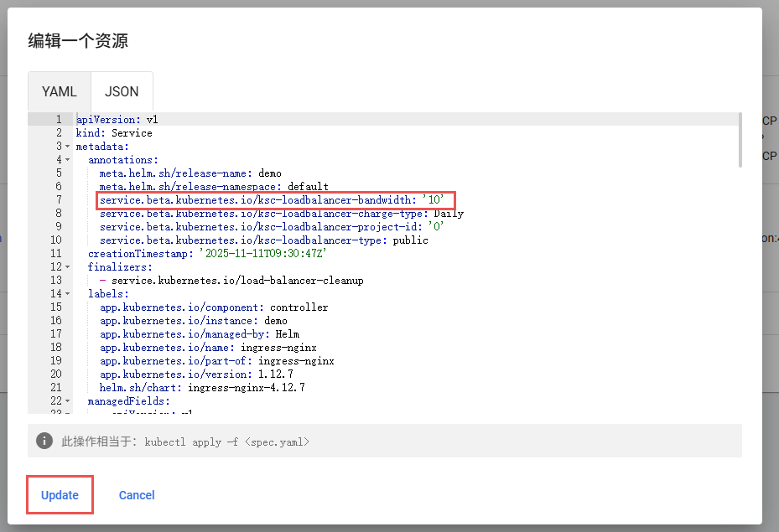Viewport: 779px width, 532px height.
Task: Click the editor's vertical scrollbar thumb
Action: [739, 140]
